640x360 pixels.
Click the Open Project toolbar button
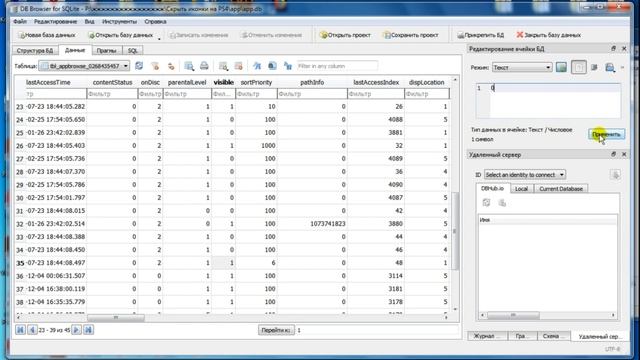point(345,35)
